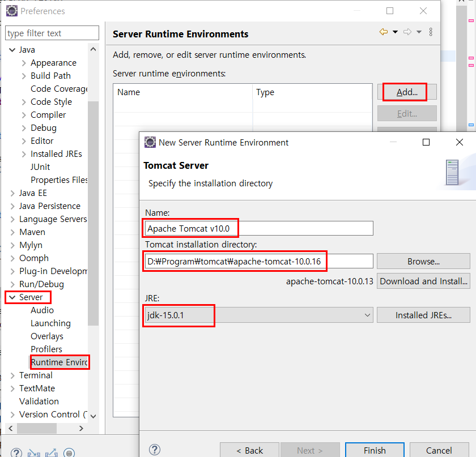Select Oomph in the preferences tree
The height and width of the screenshot is (457, 476).
pyautogui.click(x=33, y=258)
